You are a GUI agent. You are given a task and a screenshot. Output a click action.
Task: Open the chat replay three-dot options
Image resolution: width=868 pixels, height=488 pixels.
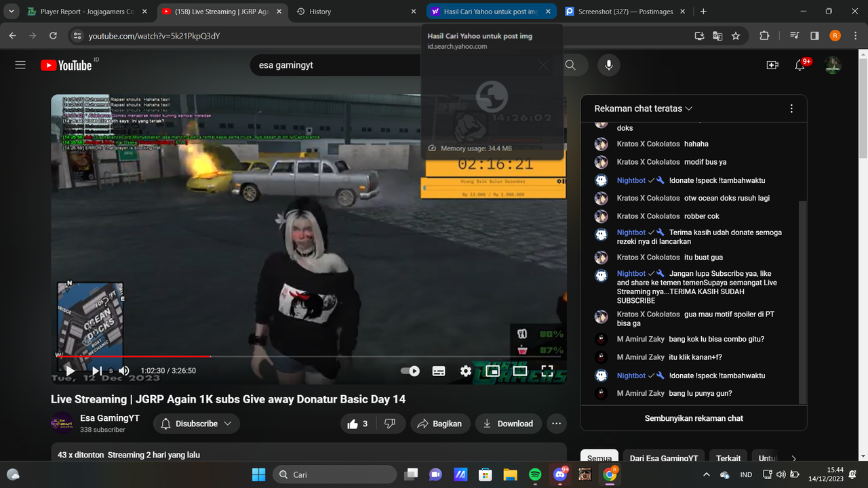click(x=791, y=108)
